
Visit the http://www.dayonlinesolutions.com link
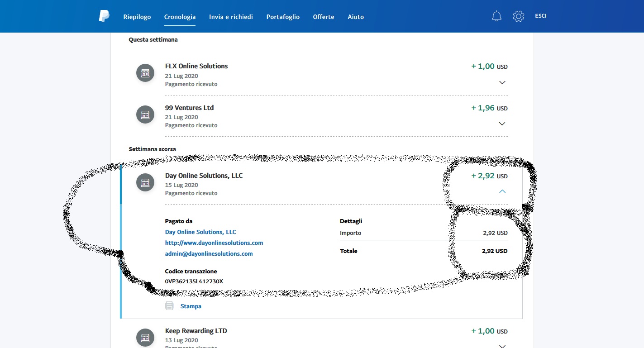point(214,243)
